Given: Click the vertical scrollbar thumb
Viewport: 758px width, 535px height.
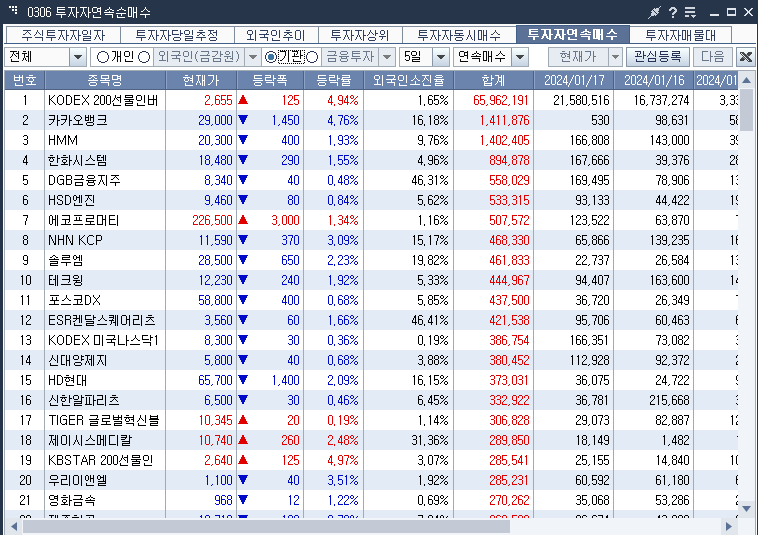Looking at the screenshot, I should pos(746,109).
